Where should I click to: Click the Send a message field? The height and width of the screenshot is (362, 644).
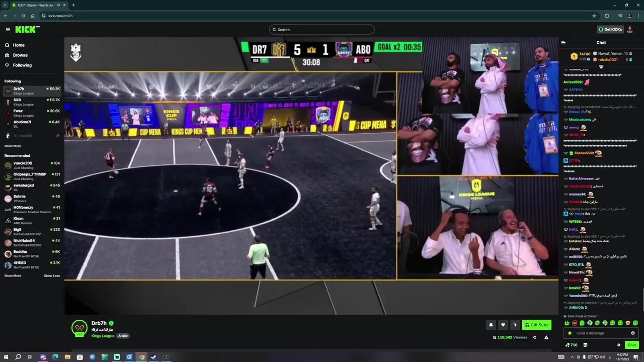tap(602, 333)
